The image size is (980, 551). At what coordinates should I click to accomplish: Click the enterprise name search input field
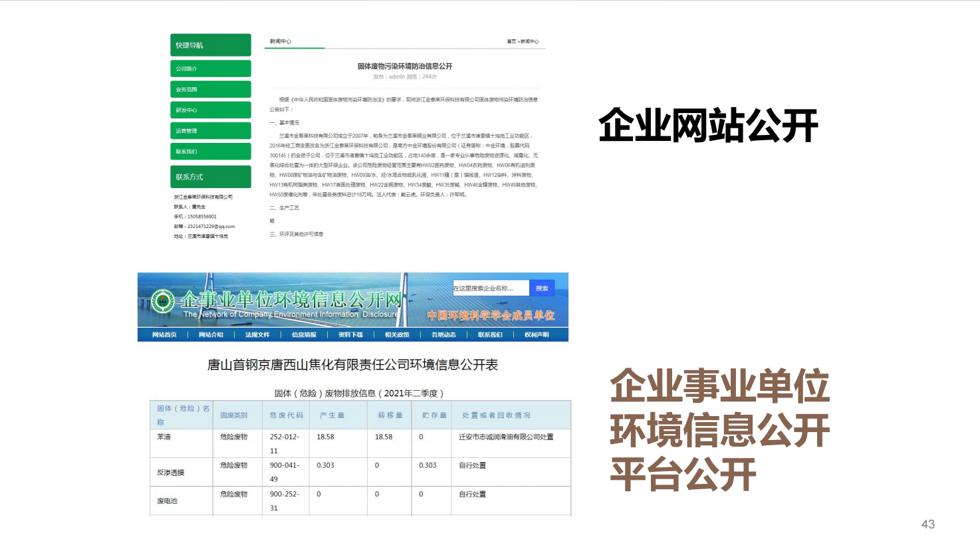[x=491, y=288]
